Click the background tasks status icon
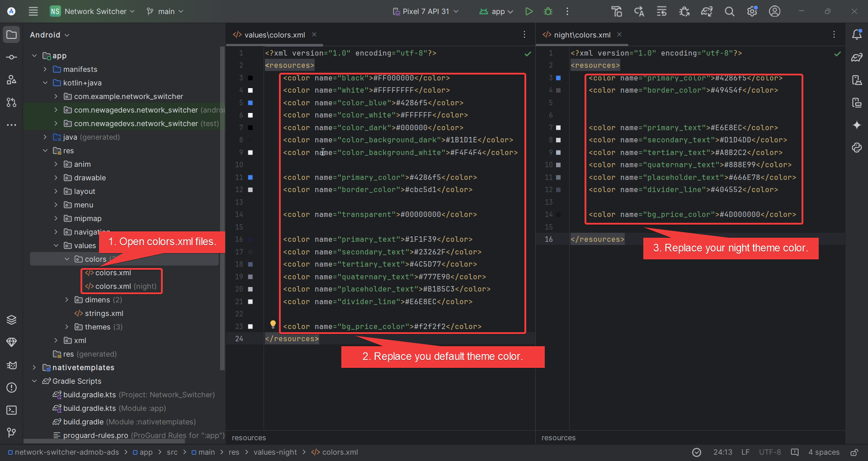The height and width of the screenshot is (461, 868). (x=697, y=452)
